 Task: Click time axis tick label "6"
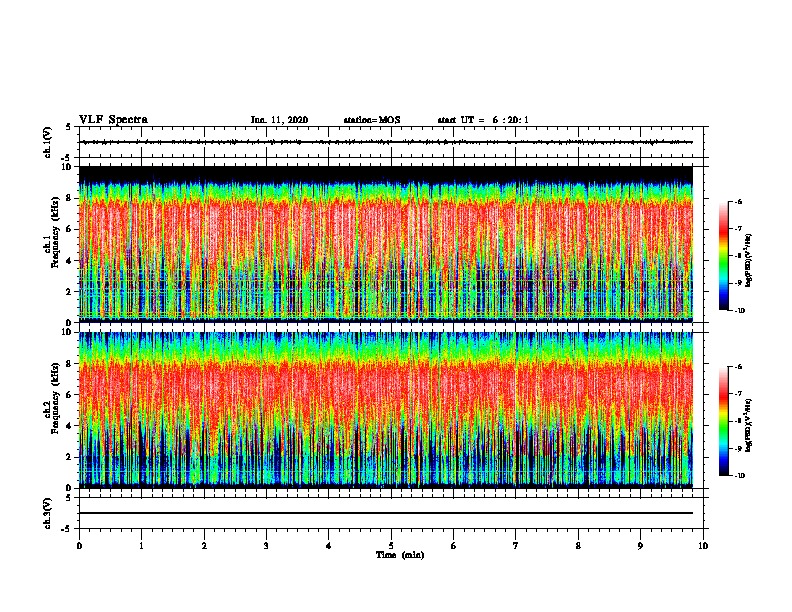pyautogui.click(x=454, y=546)
